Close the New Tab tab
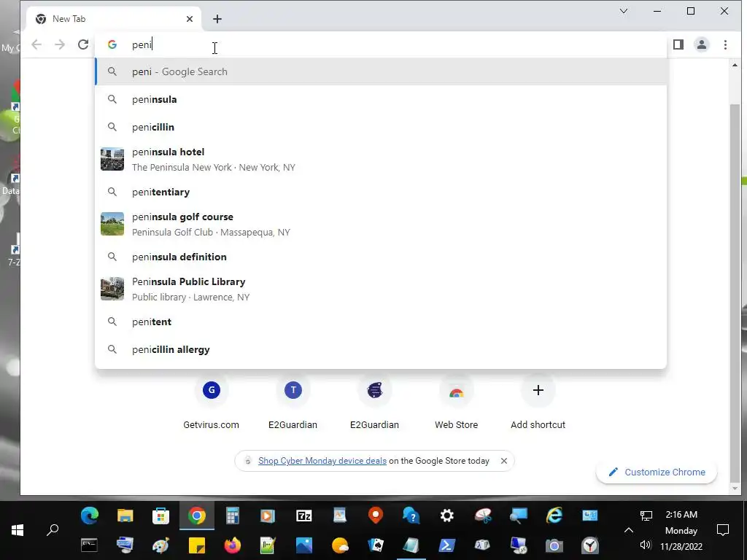 [x=190, y=19]
